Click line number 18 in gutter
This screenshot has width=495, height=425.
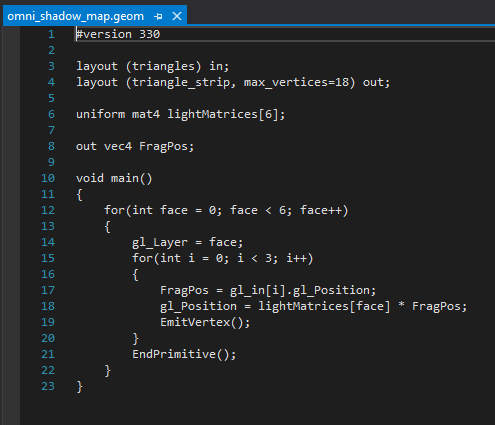coord(48,306)
